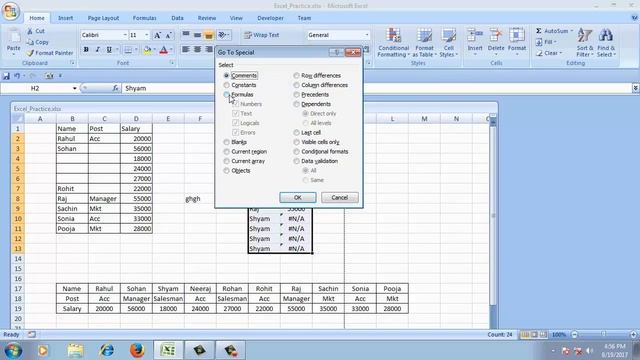Toggle Bold formatting
640x360 pixels.
[x=86, y=50]
